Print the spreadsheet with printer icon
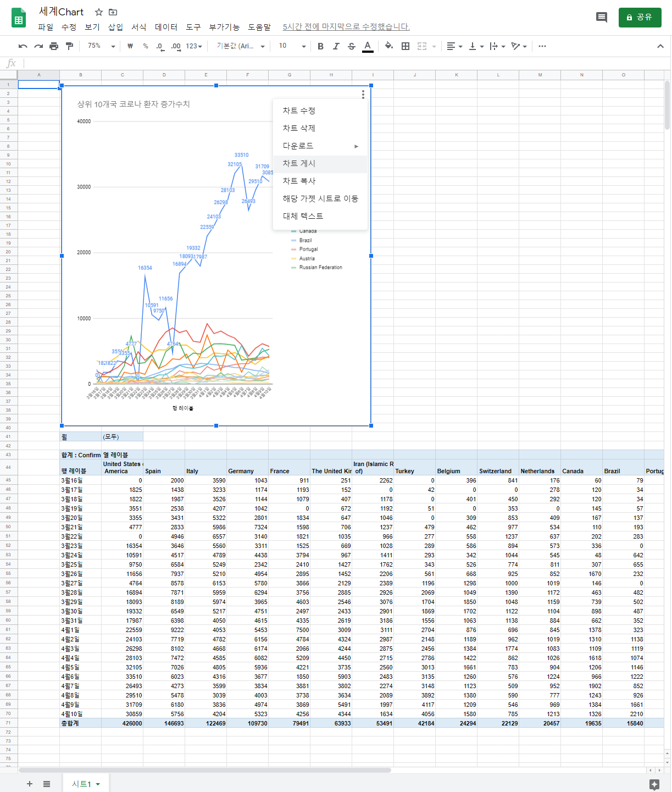 coord(54,46)
